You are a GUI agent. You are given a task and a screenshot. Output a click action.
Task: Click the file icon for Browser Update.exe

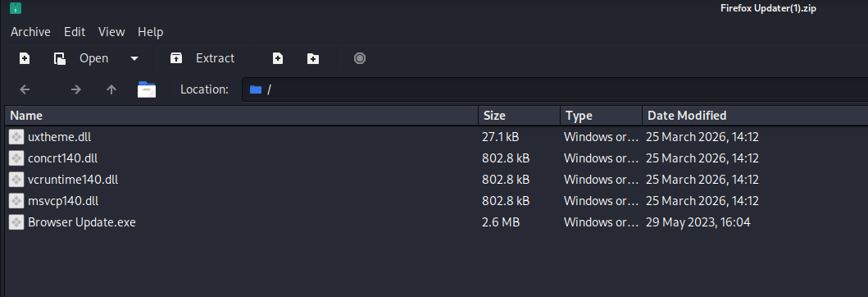pyautogui.click(x=16, y=222)
